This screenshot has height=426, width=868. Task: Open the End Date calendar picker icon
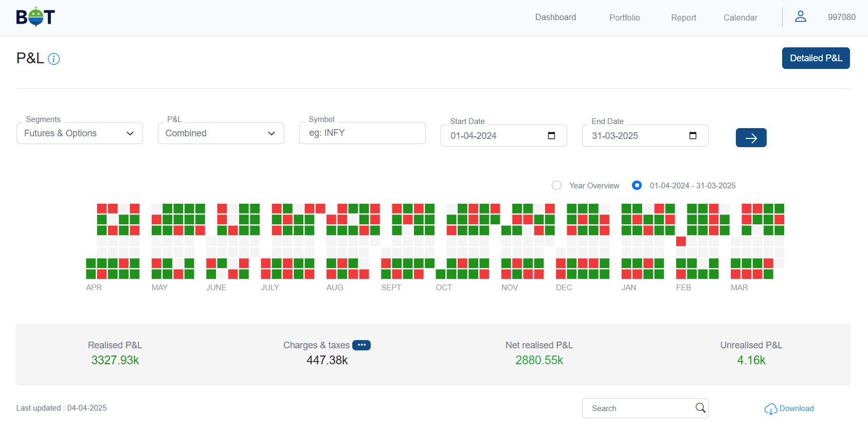pos(693,136)
